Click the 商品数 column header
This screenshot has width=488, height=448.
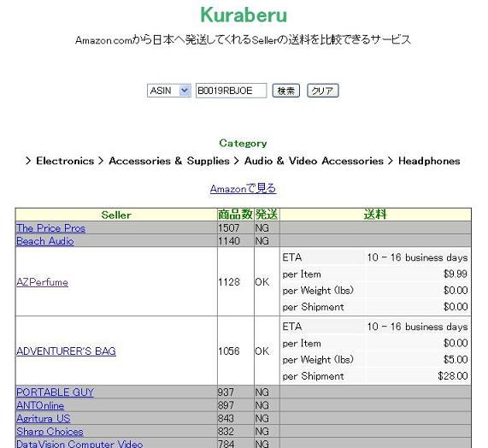235,215
